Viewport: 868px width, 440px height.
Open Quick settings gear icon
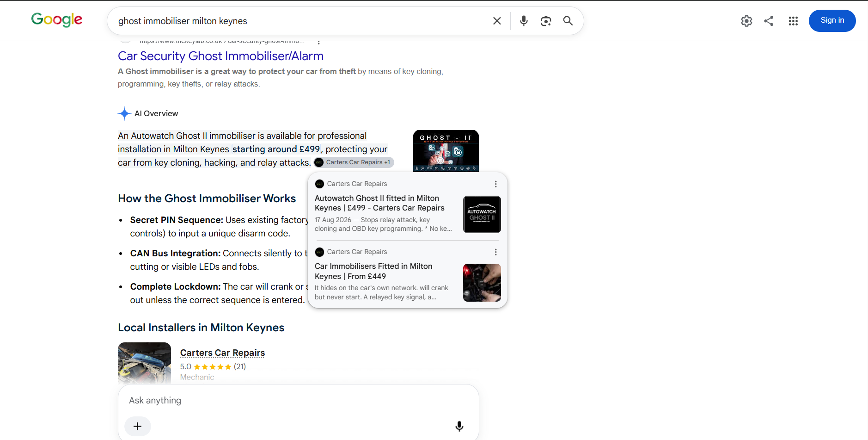tap(746, 21)
